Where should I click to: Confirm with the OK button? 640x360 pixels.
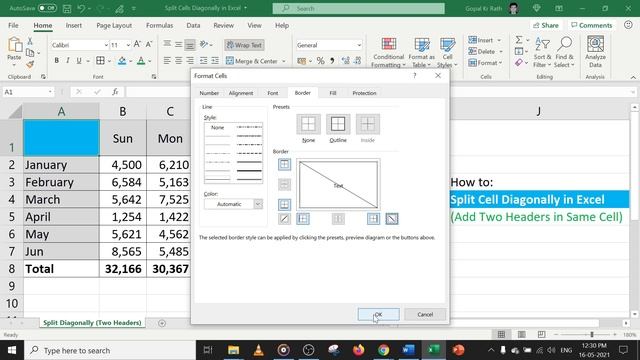pos(378,314)
